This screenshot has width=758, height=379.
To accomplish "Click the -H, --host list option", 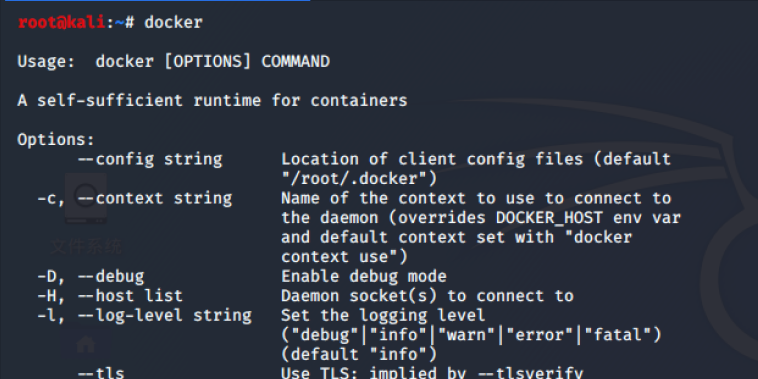I will 110,296.
